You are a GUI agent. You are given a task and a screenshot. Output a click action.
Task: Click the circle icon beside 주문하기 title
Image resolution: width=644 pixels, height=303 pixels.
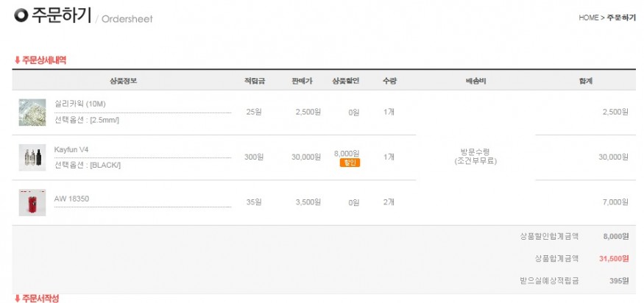21,15
